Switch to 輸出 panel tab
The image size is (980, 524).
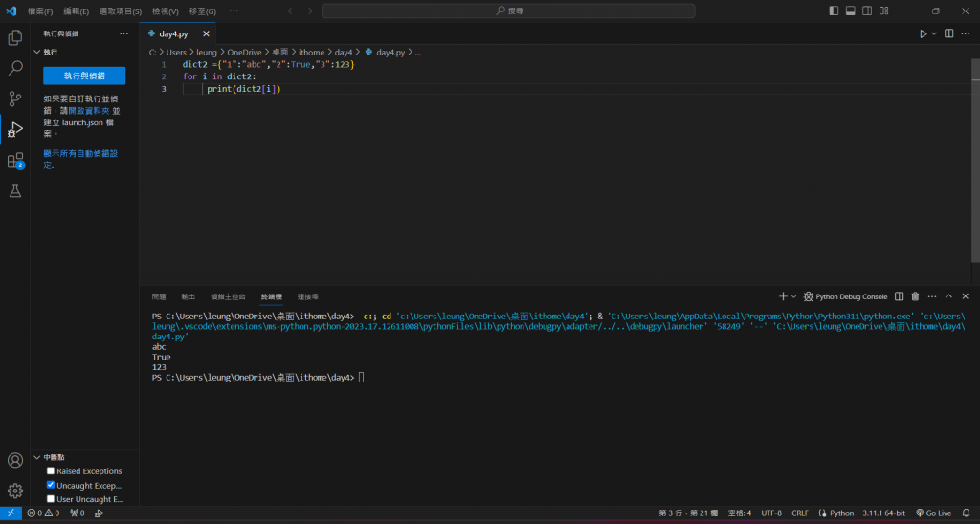pyautogui.click(x=189, y=296)
